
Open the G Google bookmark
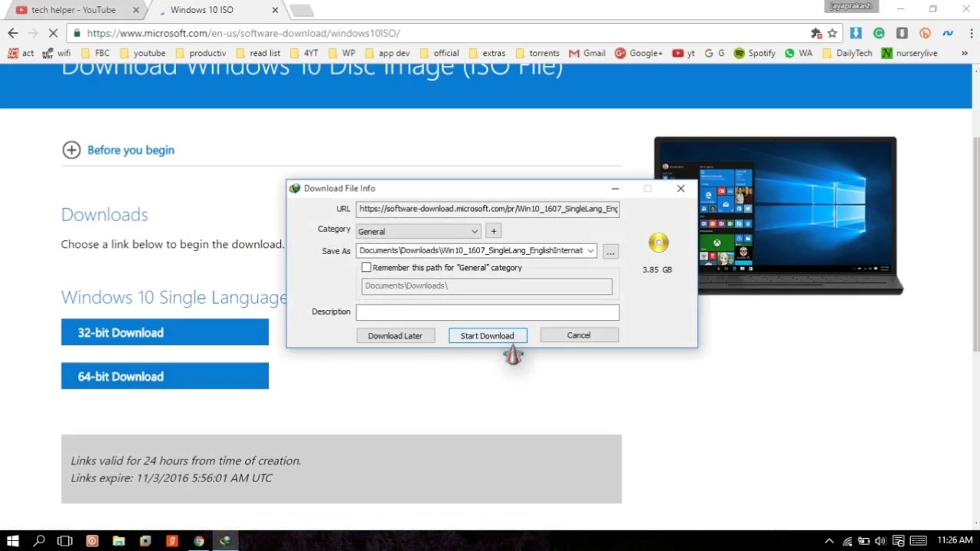click(714, 53)
